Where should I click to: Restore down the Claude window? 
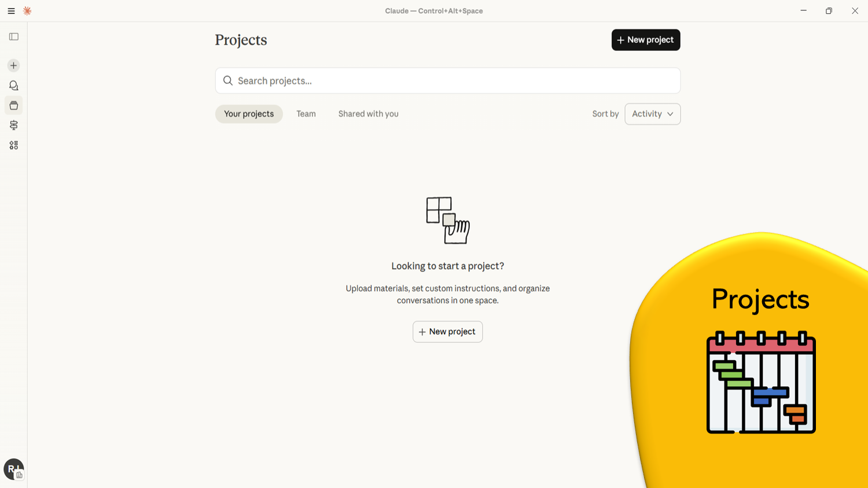829,11
